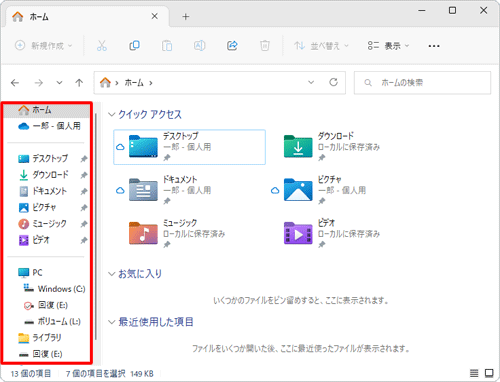500x382 pixels.
Task: Click the Rename icon in toolbar
Action: click(199, 45)
